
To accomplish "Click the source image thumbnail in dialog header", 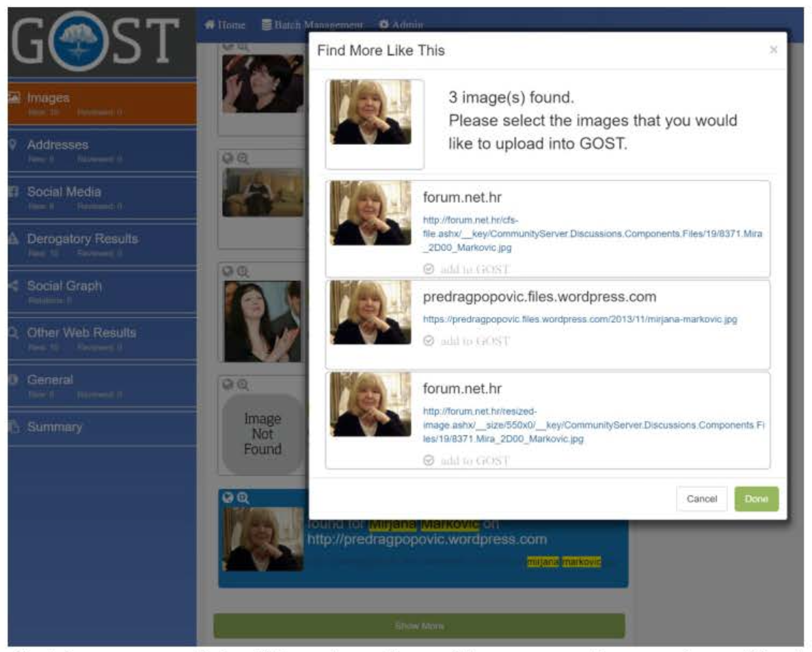I will (370, 112).
